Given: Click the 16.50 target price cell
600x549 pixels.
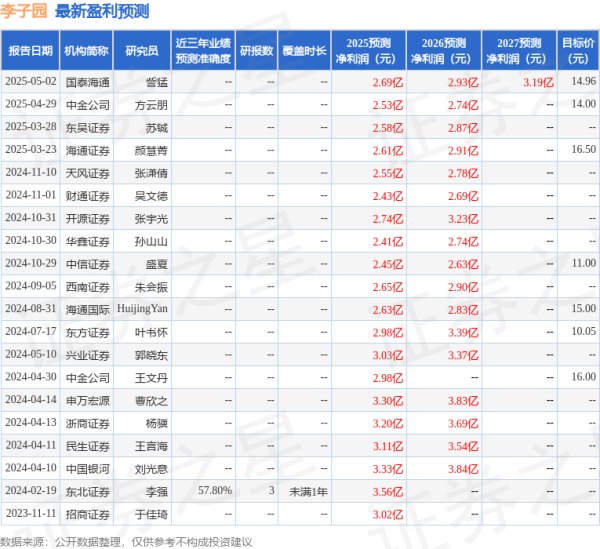Looking at the screenshot, I should pyautogui.click(x=583, y=149).
